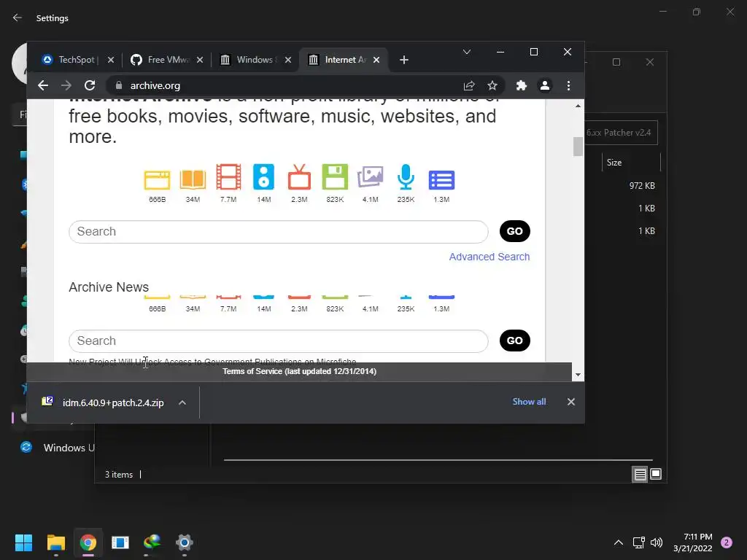
Task: Focus the upper Search field
Action: pos(279,232)
